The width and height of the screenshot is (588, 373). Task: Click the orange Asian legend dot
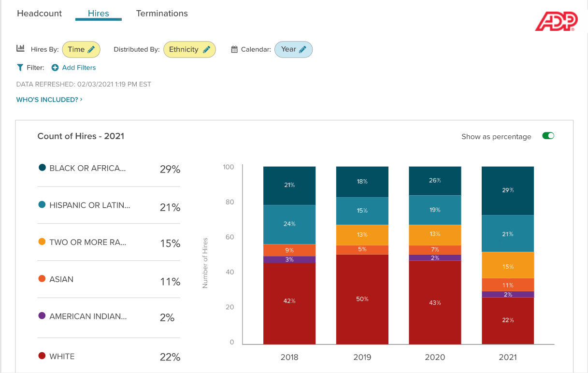click(42, 279)
